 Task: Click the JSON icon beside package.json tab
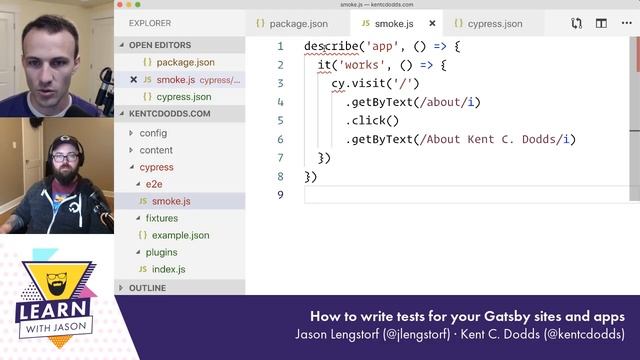click(260, 23)
